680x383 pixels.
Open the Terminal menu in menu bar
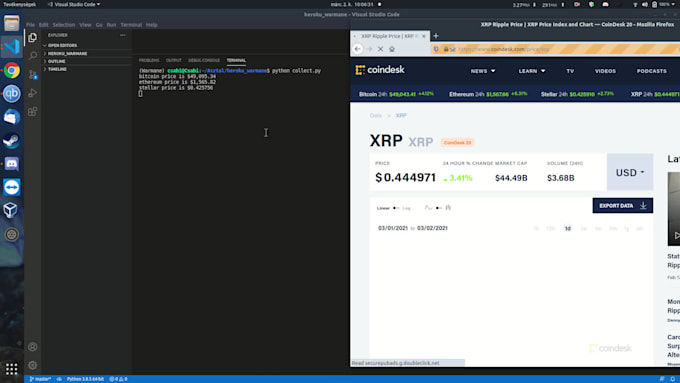click(x=131, y=25)
